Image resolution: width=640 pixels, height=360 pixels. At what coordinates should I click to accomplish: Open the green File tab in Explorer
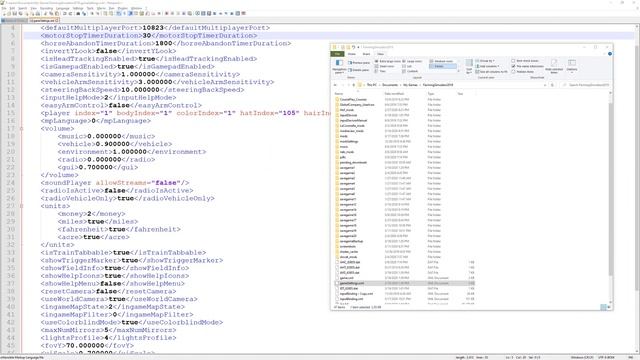pos(337,54)
